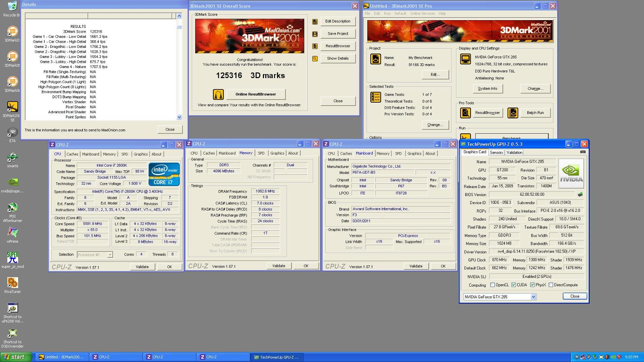644x362 pixels.
Task: Open the wPrime desktop icon
Action: coord(12,232)
